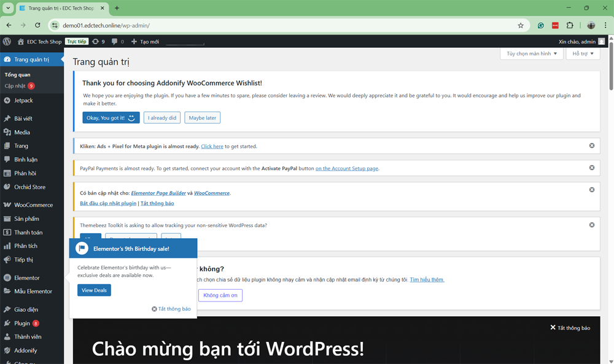View site information icon in address bar
This screenshot has width=614, height=364.
click(55, 25)
